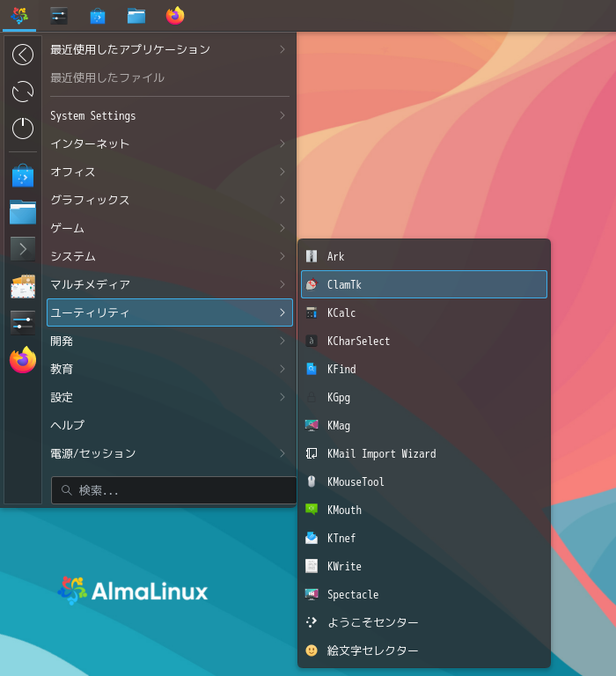Click the KWrite document icon
The width and height of the screenshot is (616, 676).
(x=312, y=566)
